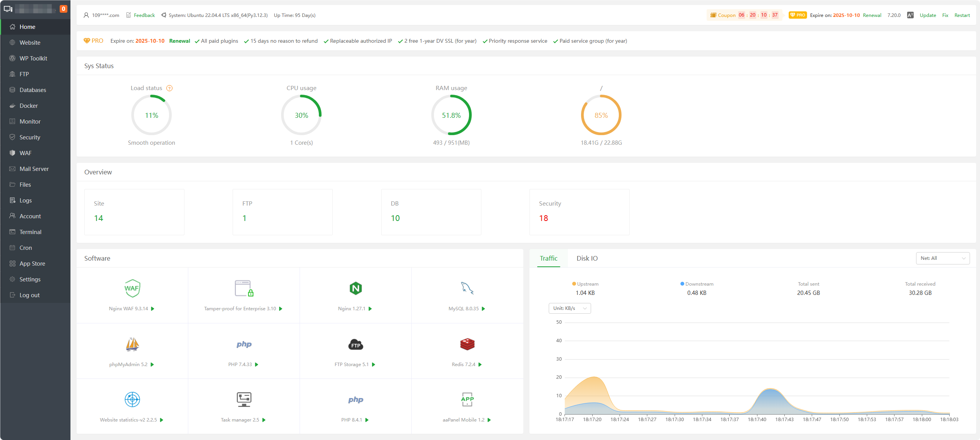Open Mail Server in the sidebar
980x440 pixels.
[x=35, y=169]
